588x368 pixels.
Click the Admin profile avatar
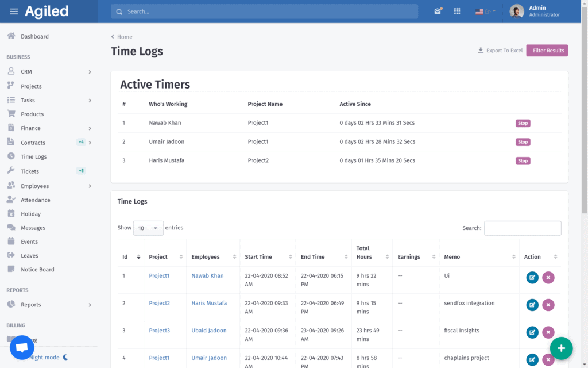click(x=516, y=11)
